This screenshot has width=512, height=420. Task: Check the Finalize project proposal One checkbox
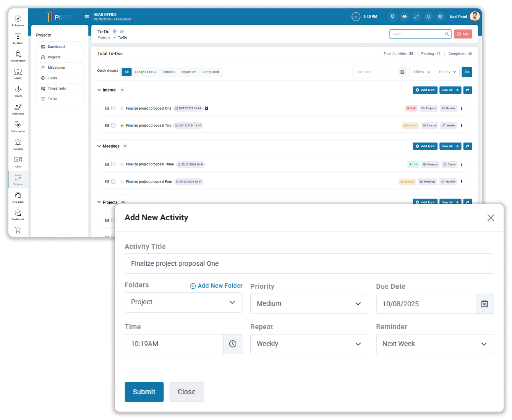113,108
